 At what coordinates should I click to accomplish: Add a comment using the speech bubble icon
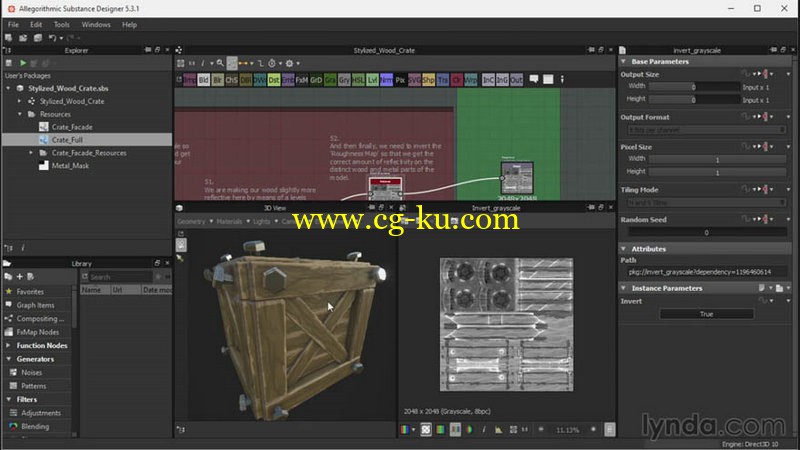click(x=534, y=79)
